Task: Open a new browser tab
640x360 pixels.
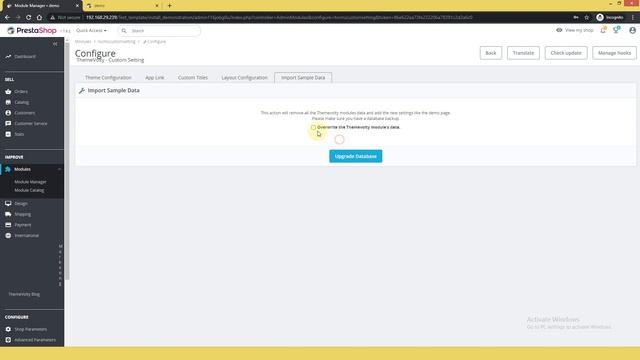Action: click(169, 6)
